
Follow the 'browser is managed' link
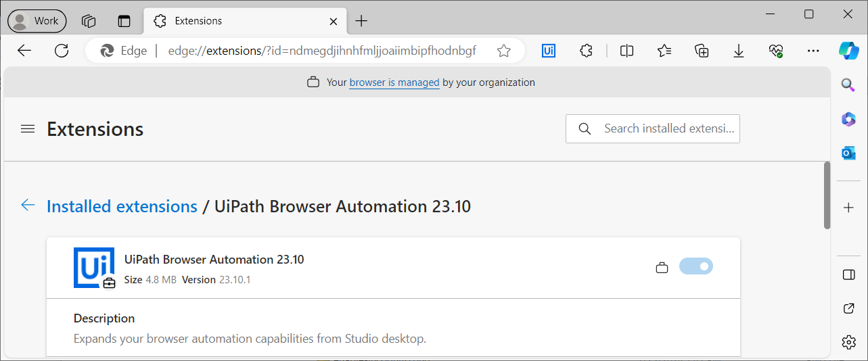[x=394, y=82]
